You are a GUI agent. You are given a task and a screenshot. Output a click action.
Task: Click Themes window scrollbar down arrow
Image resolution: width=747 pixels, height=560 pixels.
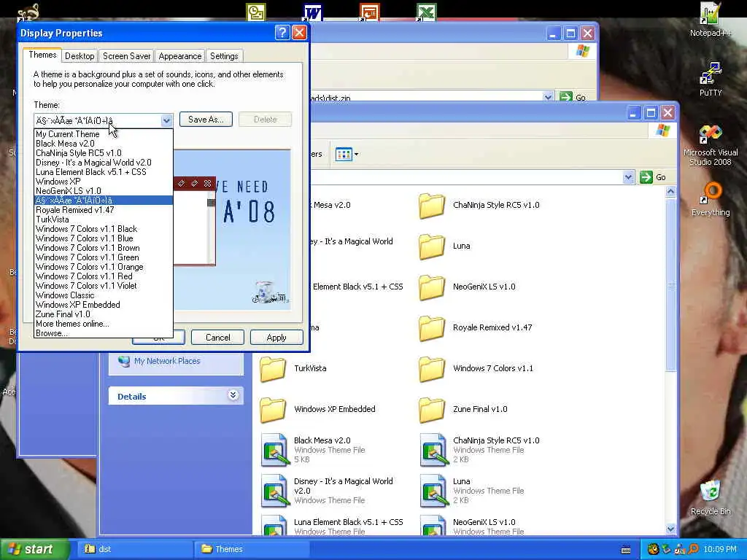[671, 529]
